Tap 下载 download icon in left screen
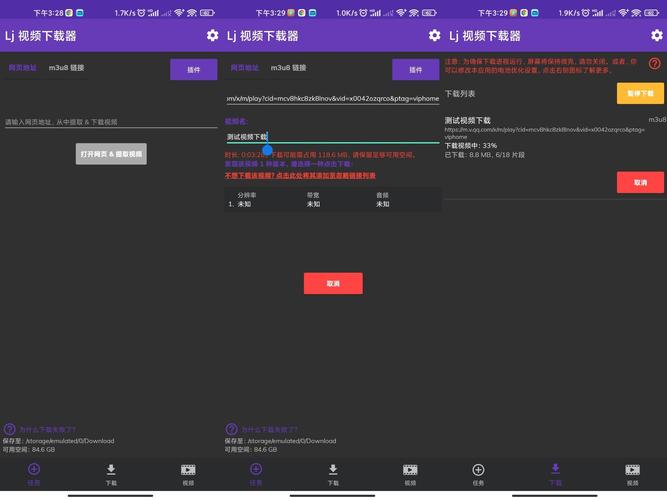The height and width of the screenshot is (500, 667). tap(111, 470)
